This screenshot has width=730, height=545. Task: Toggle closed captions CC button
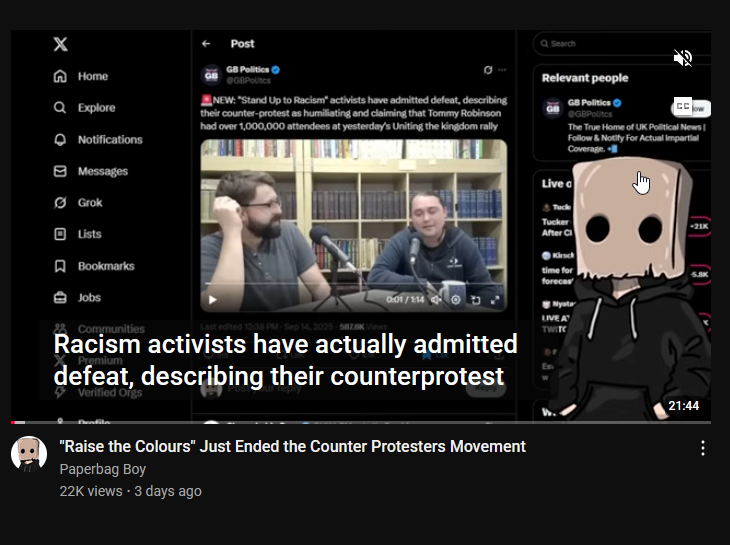[683, 107]
